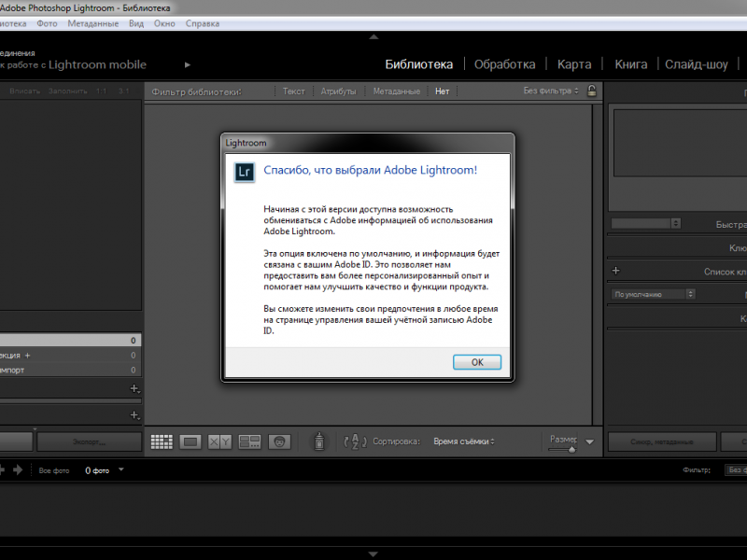Collapse the bottom filmstrip with the arrow
Viewport: 747px width, 560px height.
click(373, 554)
